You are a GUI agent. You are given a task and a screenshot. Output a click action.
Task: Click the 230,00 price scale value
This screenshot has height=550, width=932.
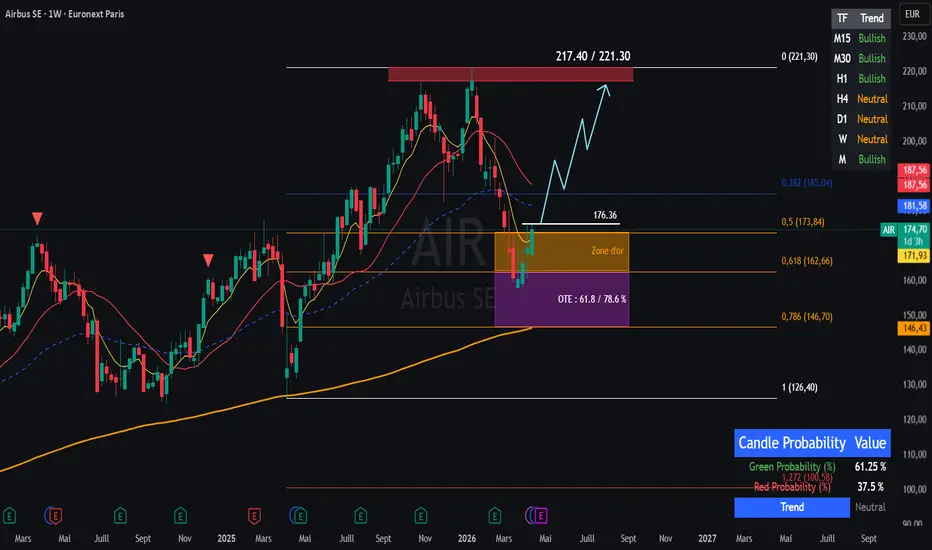pyautogui.click(x=914, y=36)
